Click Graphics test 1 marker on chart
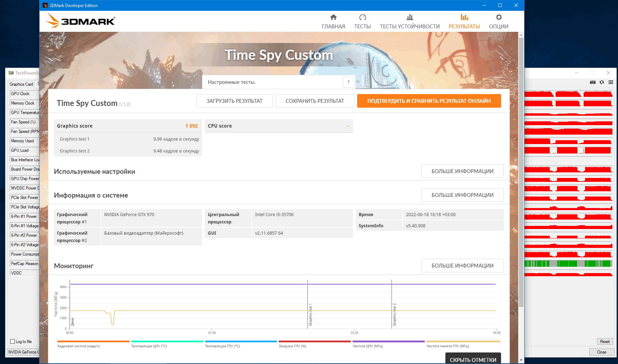Image resolution: width=618 pixels, height=364 pixels. [310, 315]
